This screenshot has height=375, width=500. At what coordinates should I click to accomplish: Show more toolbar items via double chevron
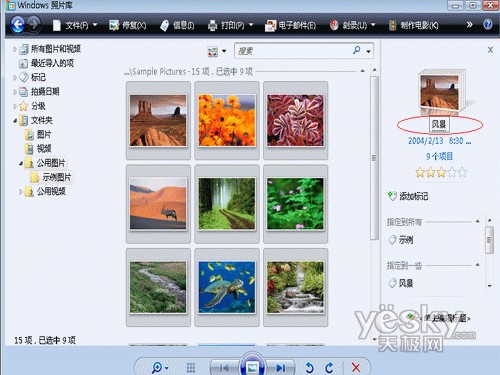469,24
